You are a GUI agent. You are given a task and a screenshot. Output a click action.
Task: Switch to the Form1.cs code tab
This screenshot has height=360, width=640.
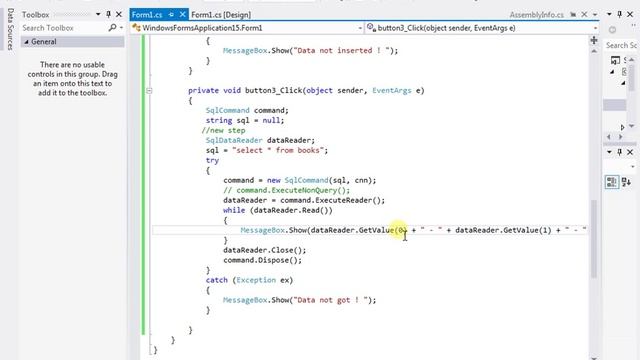click(x=147, y=15)
